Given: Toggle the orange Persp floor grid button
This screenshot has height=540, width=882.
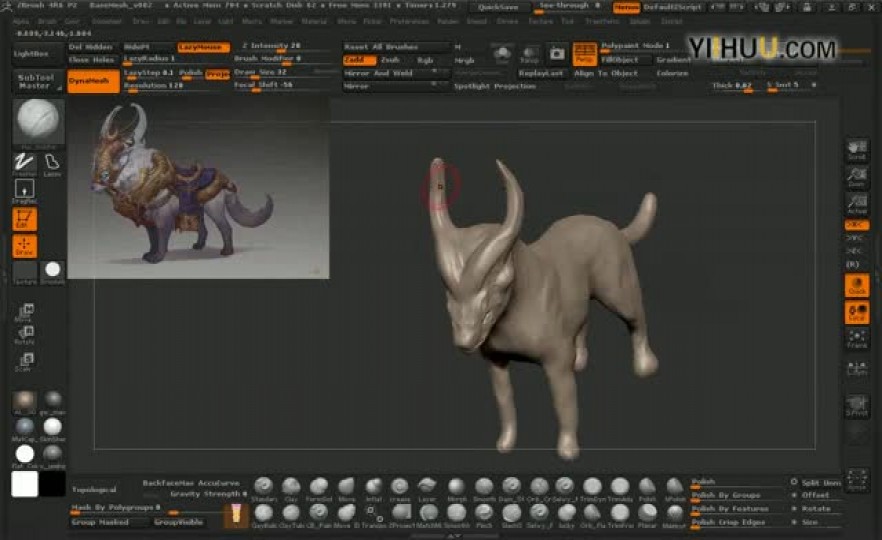Looking at the screenshot, I should [584, 54].
